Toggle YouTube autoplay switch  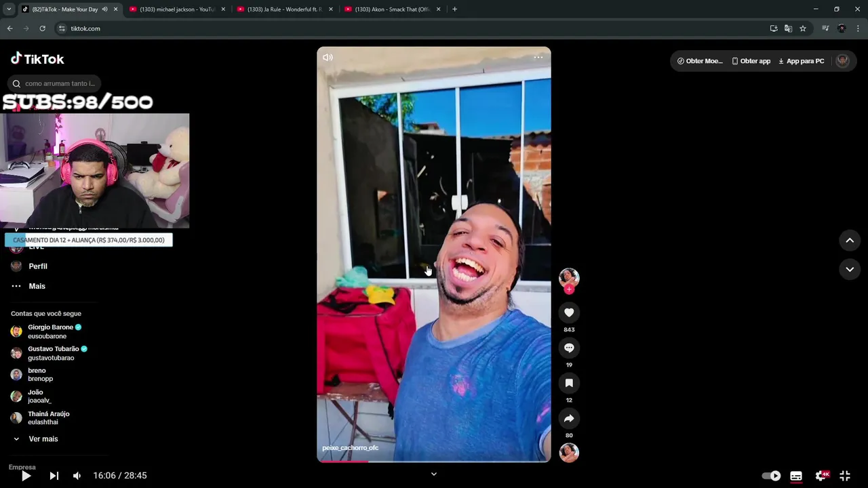[771, 476]
